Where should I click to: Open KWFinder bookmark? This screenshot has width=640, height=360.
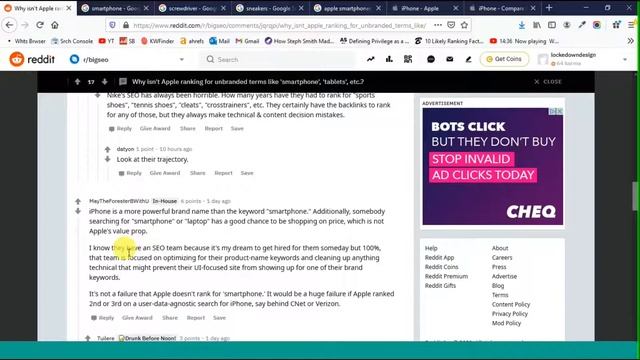click(158, 41)
